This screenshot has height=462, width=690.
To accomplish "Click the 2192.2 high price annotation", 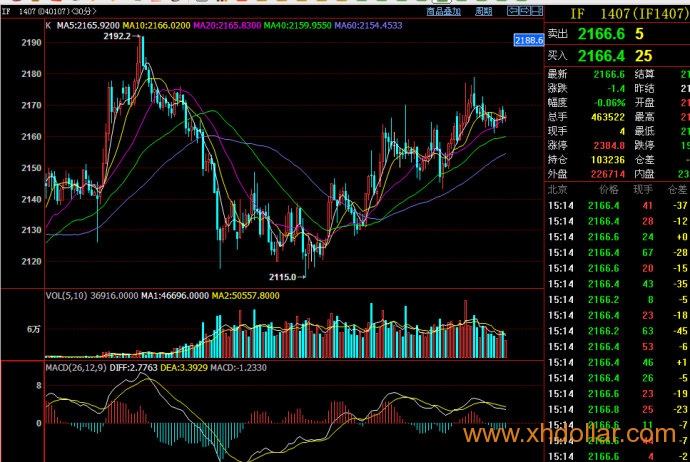I will (x=117, y=36).
